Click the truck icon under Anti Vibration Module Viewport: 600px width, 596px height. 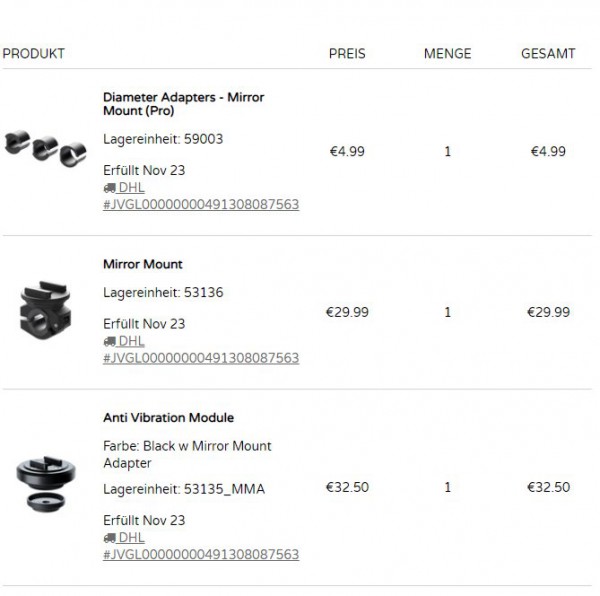click(x=109, y=538)
